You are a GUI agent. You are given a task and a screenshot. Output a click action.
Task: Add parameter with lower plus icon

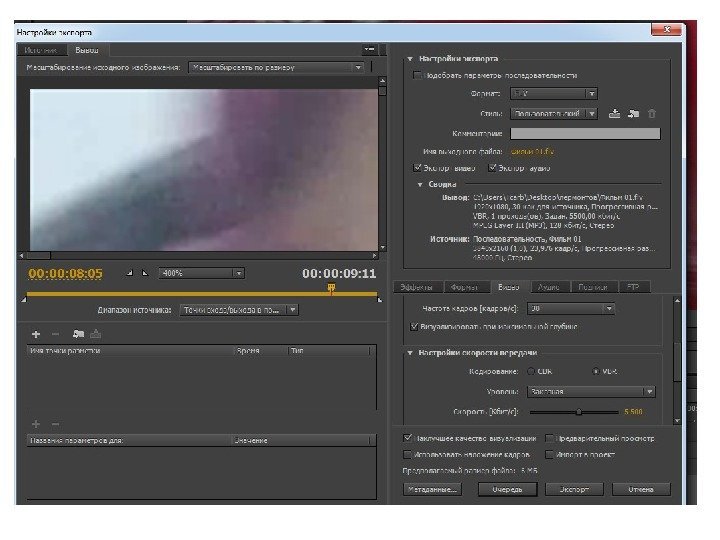click(x=36, y=424)
